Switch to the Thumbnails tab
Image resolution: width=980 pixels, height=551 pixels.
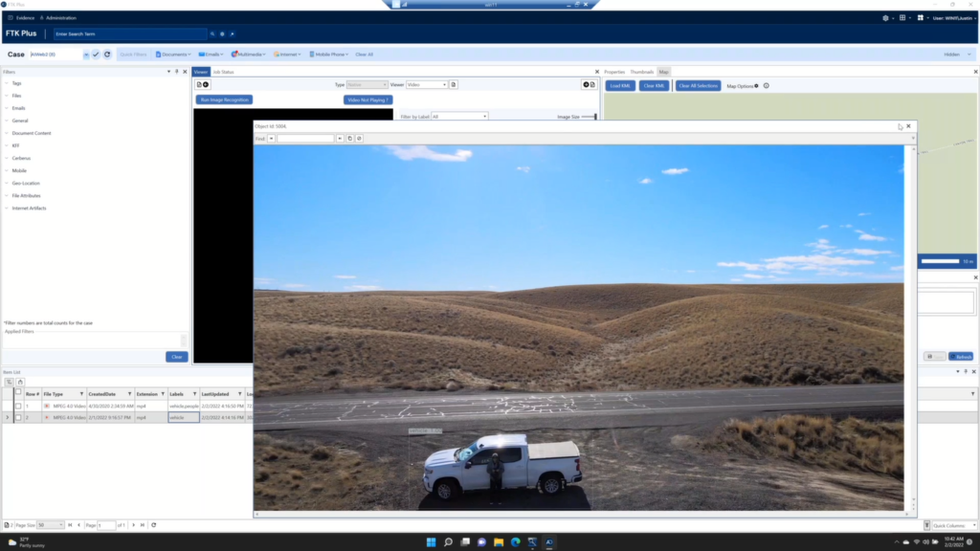(x=642, y=72)
